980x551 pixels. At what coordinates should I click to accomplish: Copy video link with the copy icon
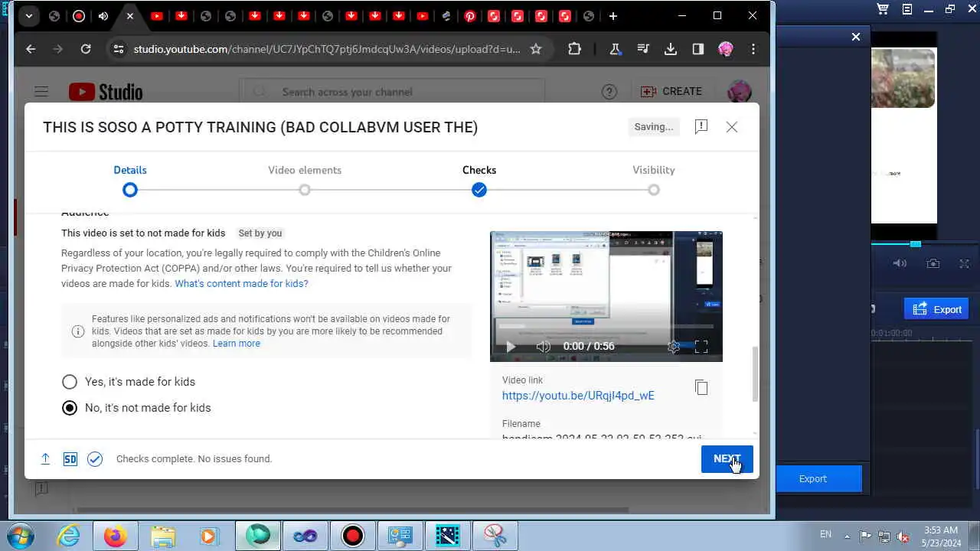tap(701, 387)
